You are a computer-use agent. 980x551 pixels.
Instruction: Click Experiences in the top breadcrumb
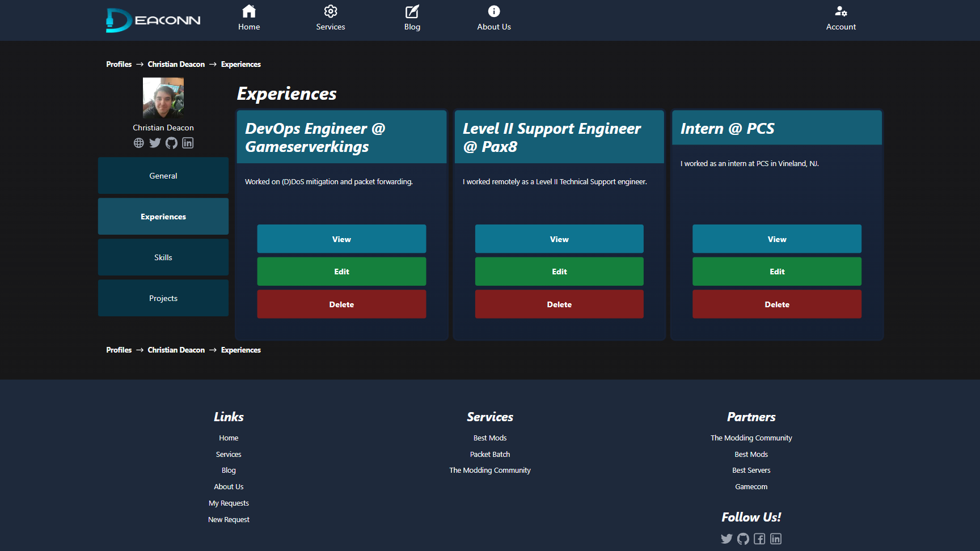click(x=241, y=64)
